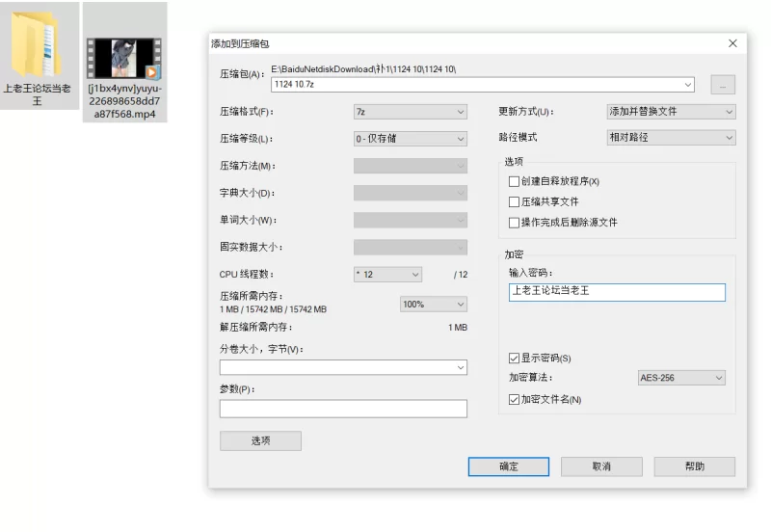Viewport: 771px width, 532px height.
Task: Click the 帮助 button
Action: (x=694, y=466)
